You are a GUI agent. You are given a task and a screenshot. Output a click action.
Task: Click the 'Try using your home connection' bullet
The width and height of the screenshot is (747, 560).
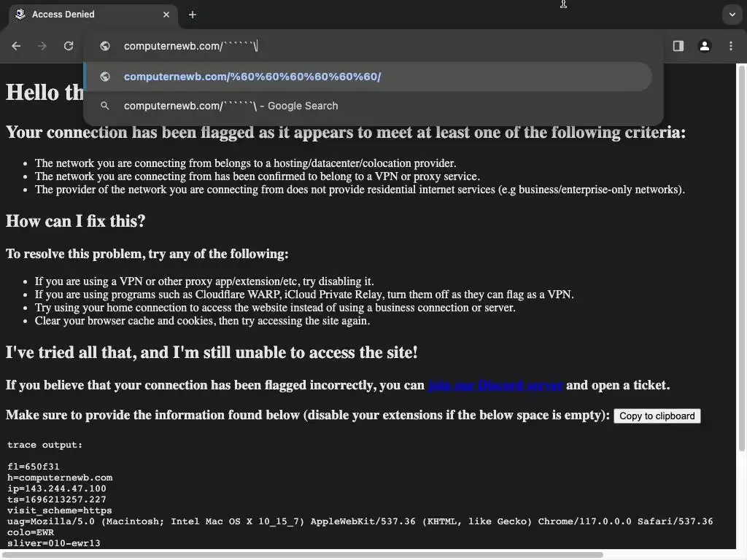click(x=275, y=308)
